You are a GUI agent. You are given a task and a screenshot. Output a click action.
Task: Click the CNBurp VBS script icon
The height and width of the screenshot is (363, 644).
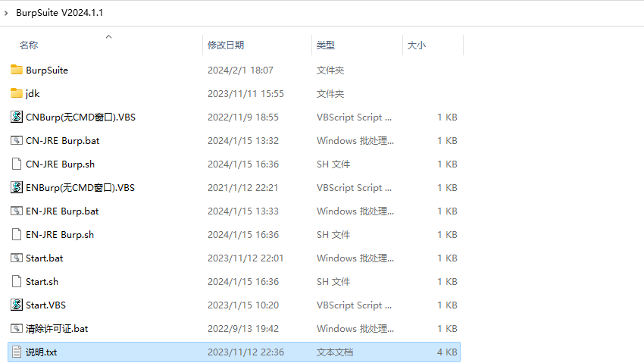click(17, 117)
